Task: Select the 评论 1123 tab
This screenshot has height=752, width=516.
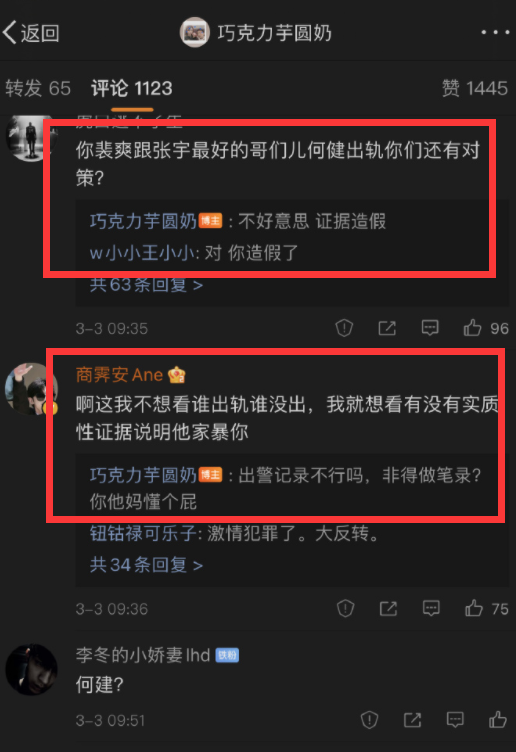Action: click(x=132, y=88)
